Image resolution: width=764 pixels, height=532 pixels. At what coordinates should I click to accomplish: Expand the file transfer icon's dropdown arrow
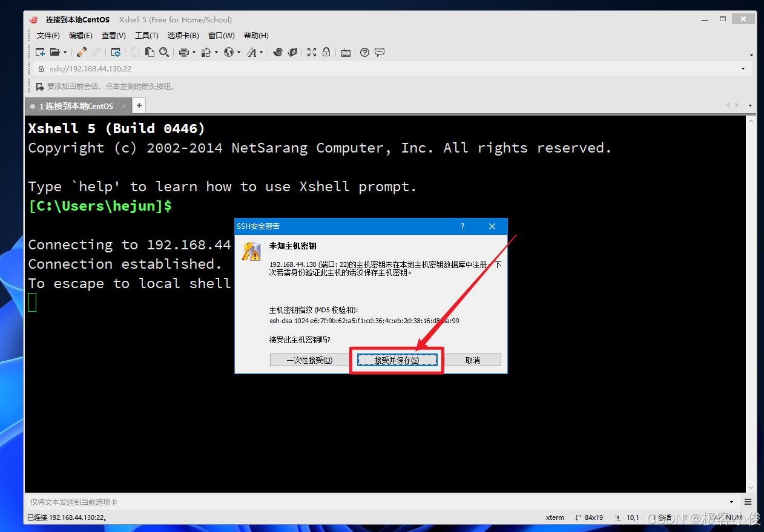216,53
